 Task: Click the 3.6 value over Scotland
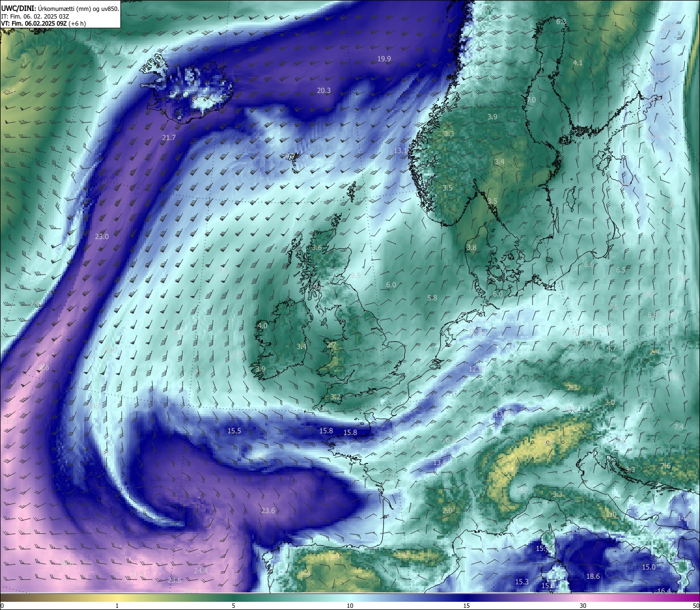(317, 248)
